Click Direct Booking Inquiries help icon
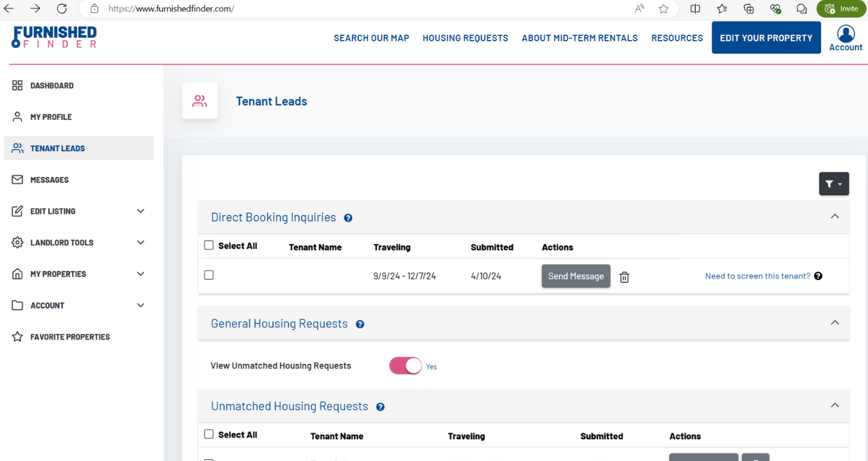Viewport: 868px width, 461px height. pos(348,218)
